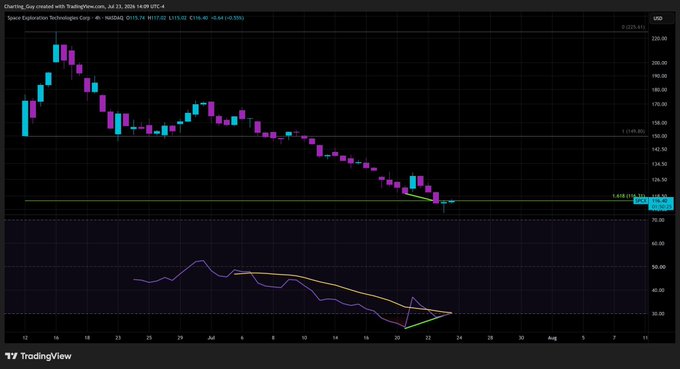The height and width of the screenshot is (369, 680).
Task: Click the 12 date axis label
Action: click(25, 338)
